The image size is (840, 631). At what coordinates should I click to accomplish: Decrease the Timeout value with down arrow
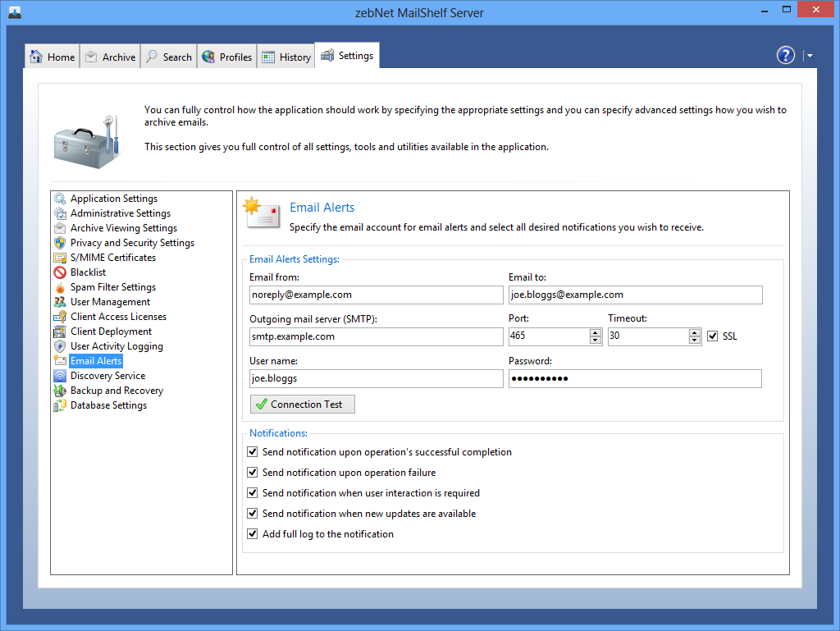[695, 341]
